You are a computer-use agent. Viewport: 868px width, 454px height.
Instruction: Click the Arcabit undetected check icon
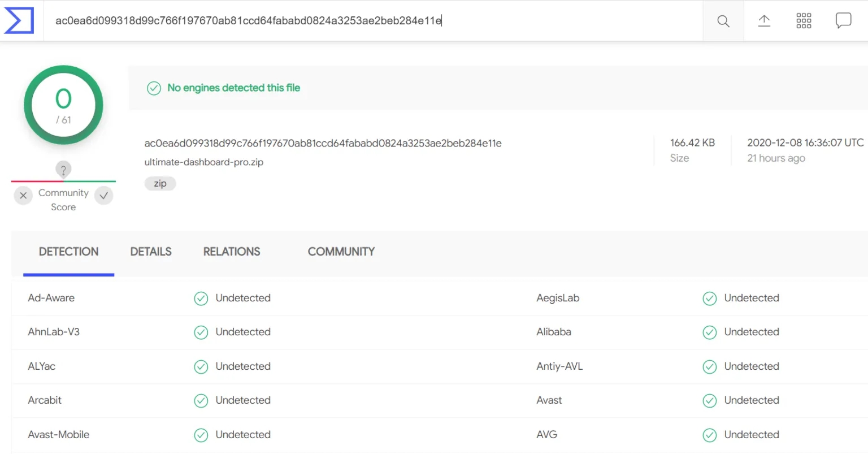201,401
